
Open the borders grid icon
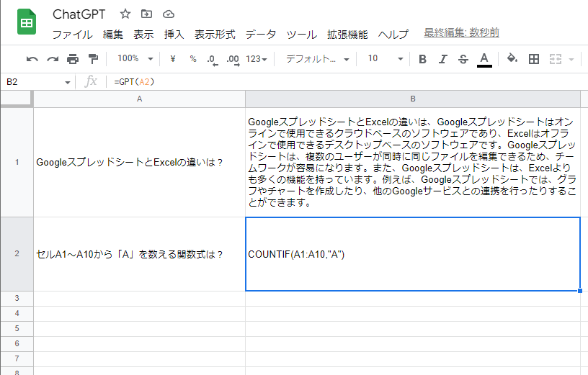point(534,59)
